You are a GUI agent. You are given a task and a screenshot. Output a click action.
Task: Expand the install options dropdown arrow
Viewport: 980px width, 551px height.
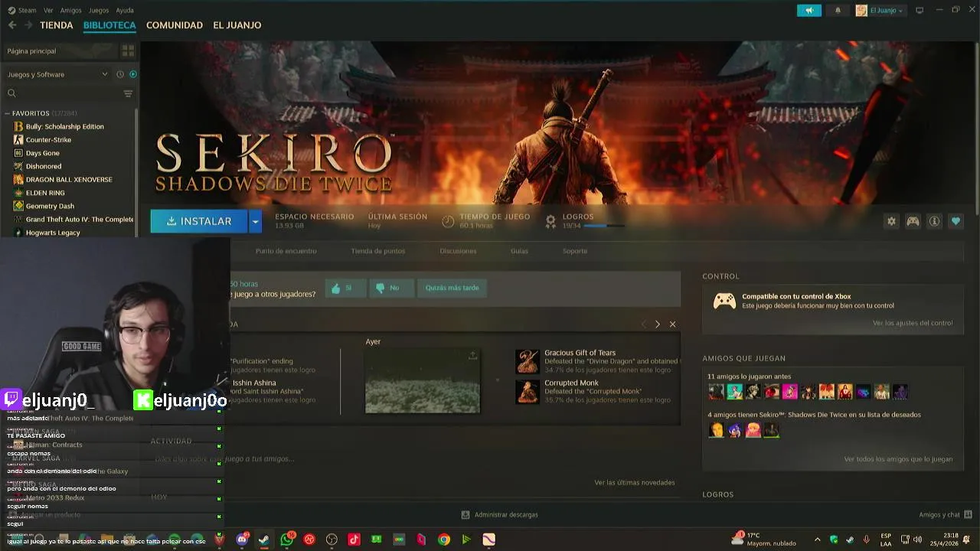[x=256, y=221]
